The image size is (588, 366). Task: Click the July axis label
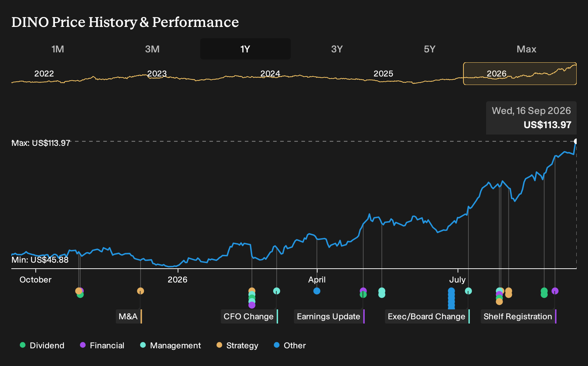pos(457,280)
